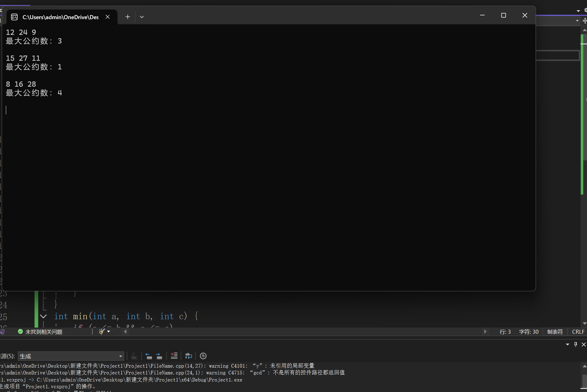
Task: Click the editor horizontal scroll left arrow
Action: [x=125, y=332]
